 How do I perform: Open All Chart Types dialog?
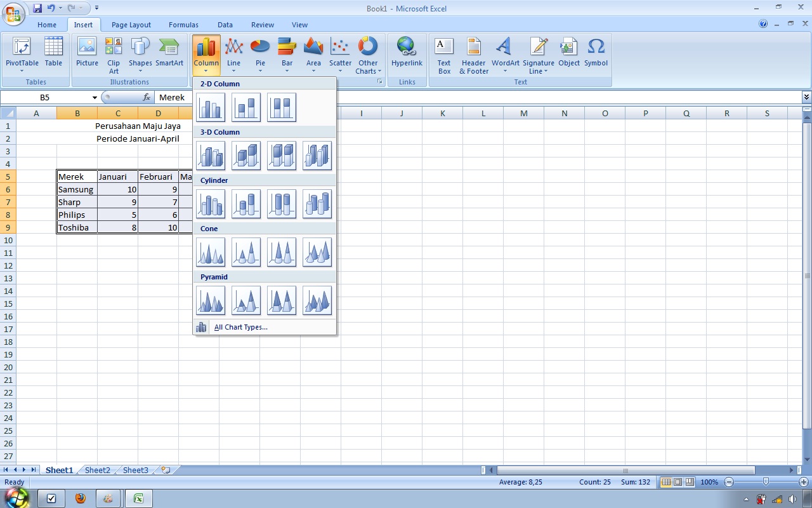(x=265, y=327)
